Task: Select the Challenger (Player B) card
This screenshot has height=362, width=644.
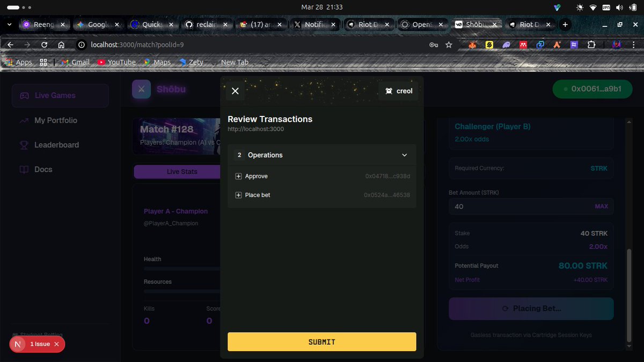Action: 531,132
